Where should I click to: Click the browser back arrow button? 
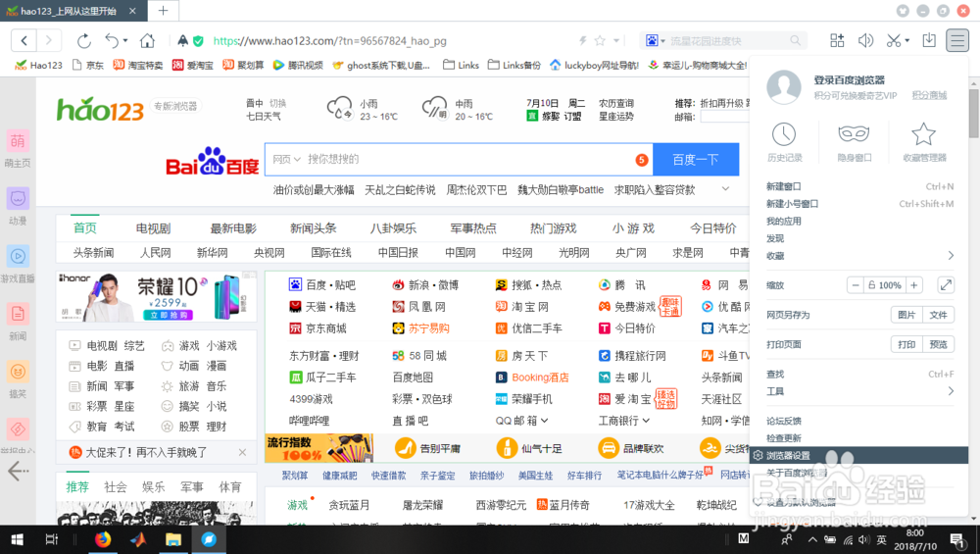[x=24, y=40]
